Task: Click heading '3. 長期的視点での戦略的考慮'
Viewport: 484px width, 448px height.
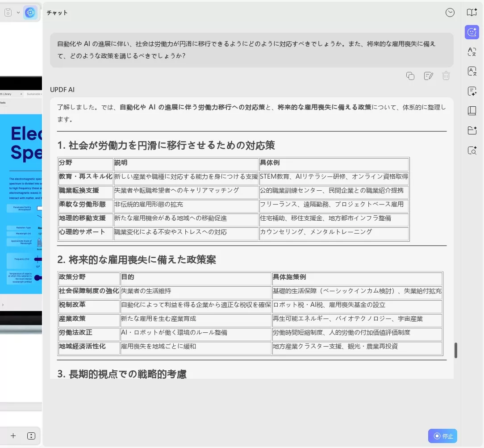Action: [122, 373]
